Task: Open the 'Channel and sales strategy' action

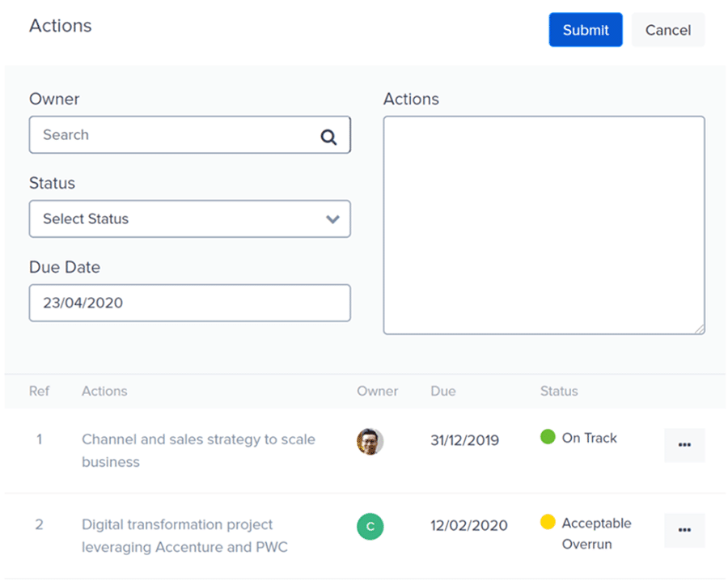Action: click(198, 451)
